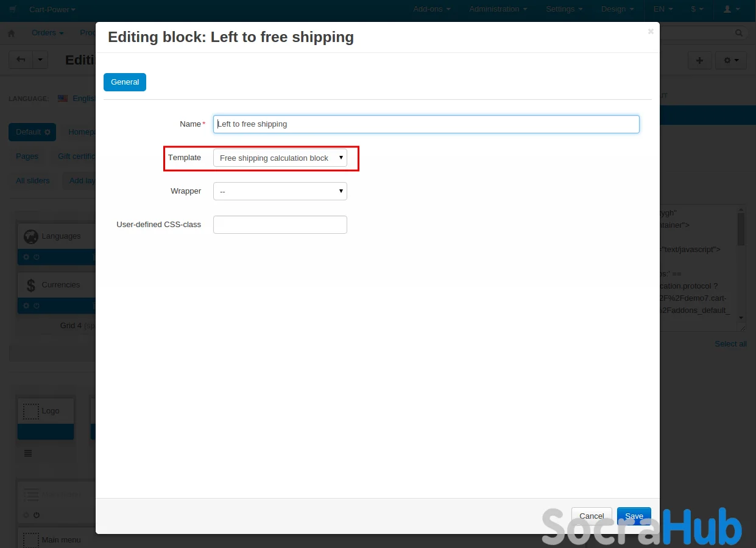Image resolution: width=756 pixels, height=548 pixels.
Task: Click the Save button
Action: click(x=634, y=516)
